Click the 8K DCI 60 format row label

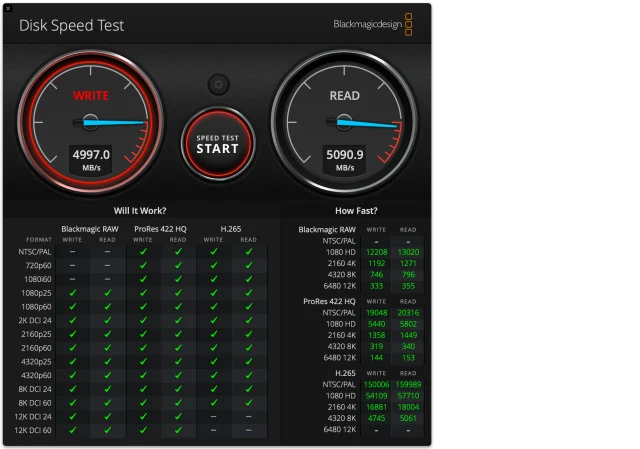coord(35,403)
